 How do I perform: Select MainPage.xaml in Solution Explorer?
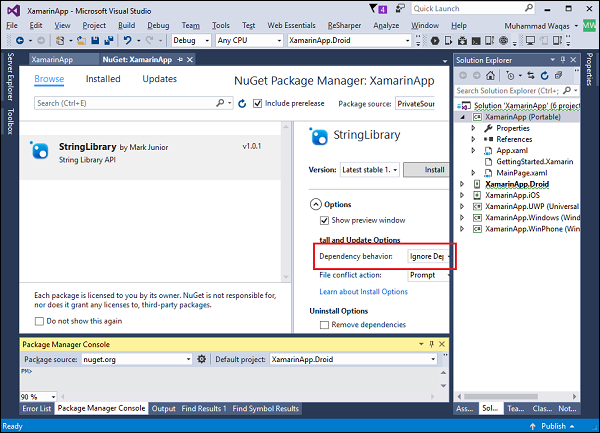(x=522, y=173)
